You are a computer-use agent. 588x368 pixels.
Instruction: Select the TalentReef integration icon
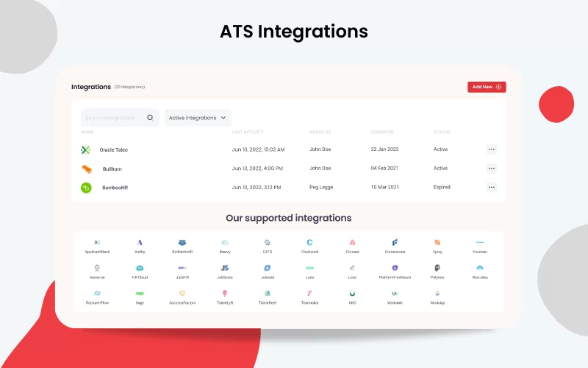pyautogui.click(x=268, y=293)
